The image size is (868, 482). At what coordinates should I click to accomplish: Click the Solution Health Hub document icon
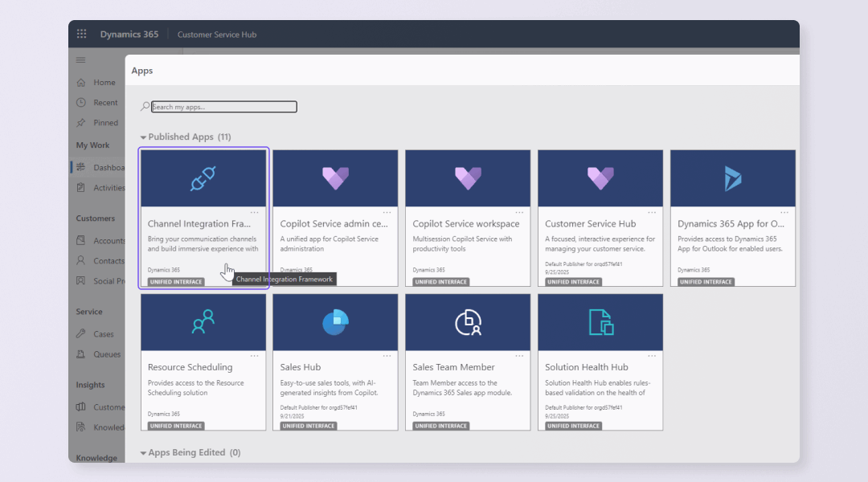click(600, 322)
